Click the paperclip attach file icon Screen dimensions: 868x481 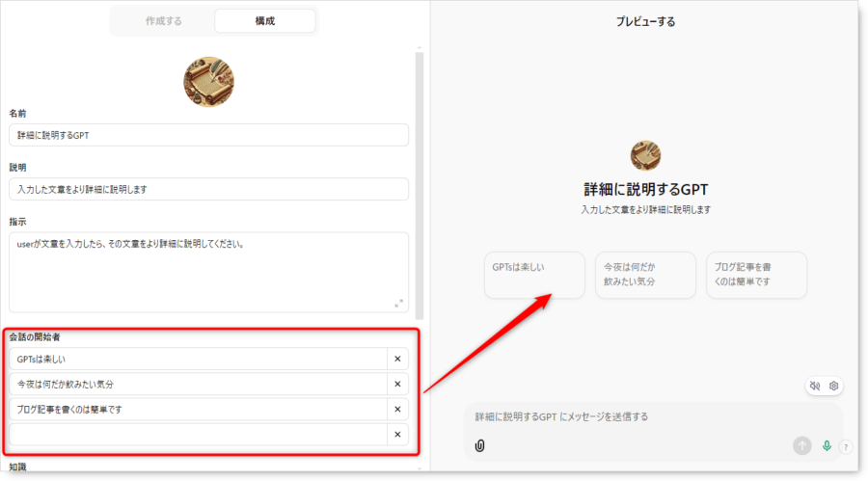click(480, 445)
